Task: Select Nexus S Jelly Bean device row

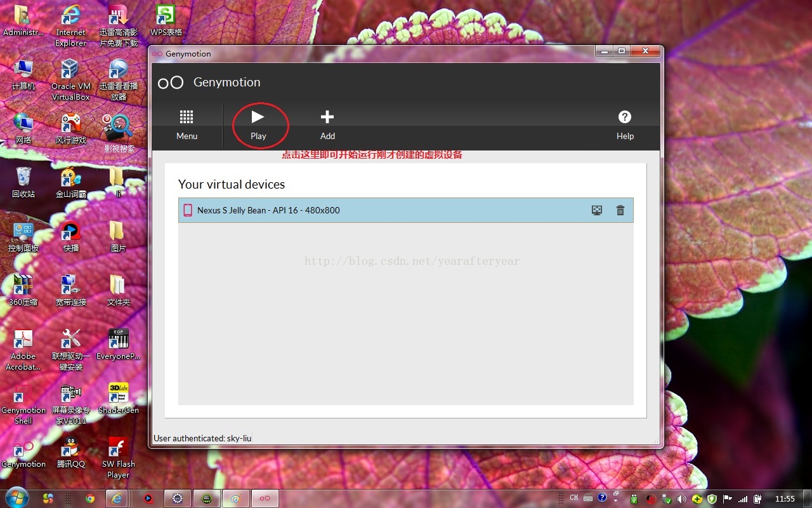Action: pyautogui.click(x=406, y=210)
